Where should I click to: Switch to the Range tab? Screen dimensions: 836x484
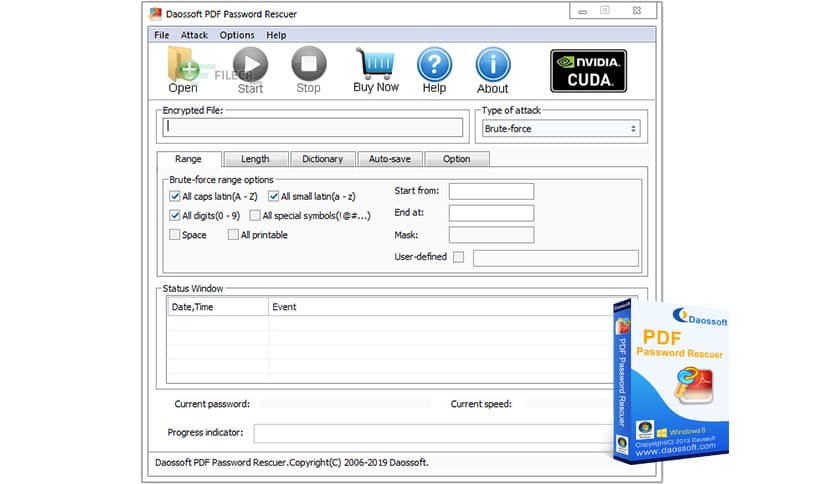(189, 159)
